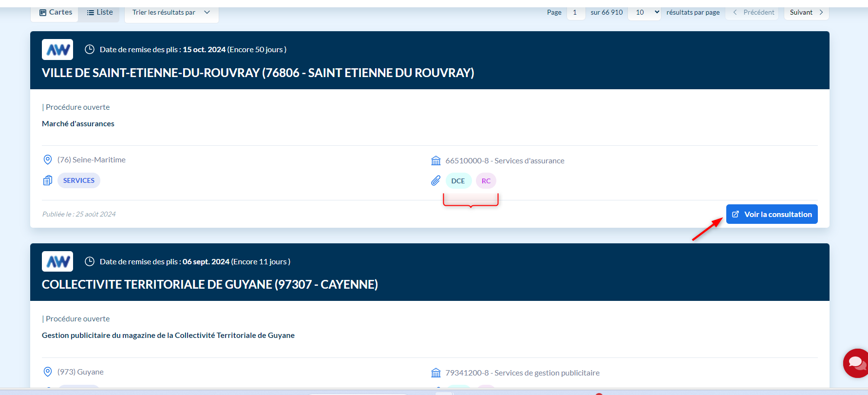
Task: Click AW logo on Saint-Etienne-du-Rouvray card
Action: pyautogui.click(x=57, y=50)
